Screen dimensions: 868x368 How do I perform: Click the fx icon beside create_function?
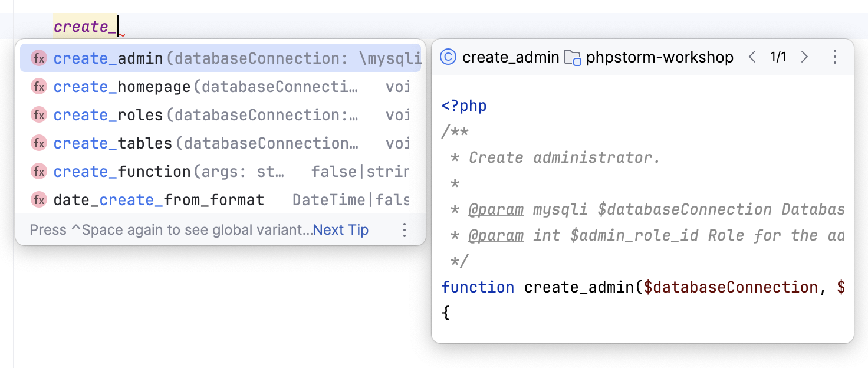[39, 172]
